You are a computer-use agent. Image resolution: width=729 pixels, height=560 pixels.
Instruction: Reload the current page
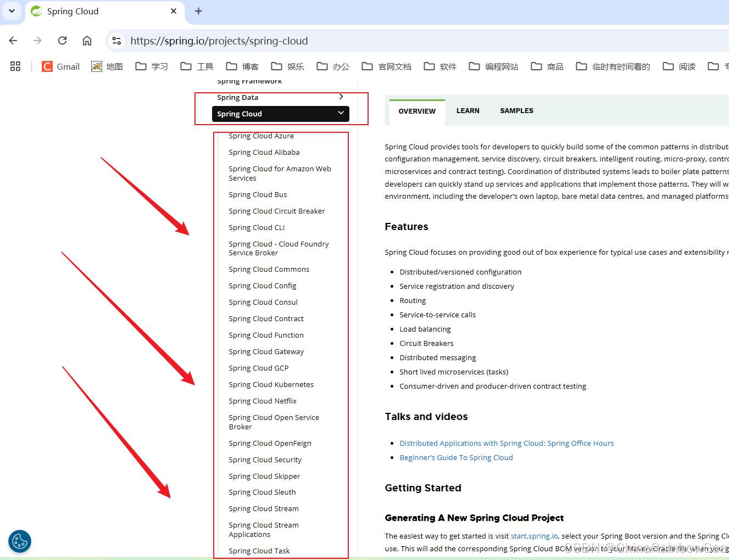[62, 41]
